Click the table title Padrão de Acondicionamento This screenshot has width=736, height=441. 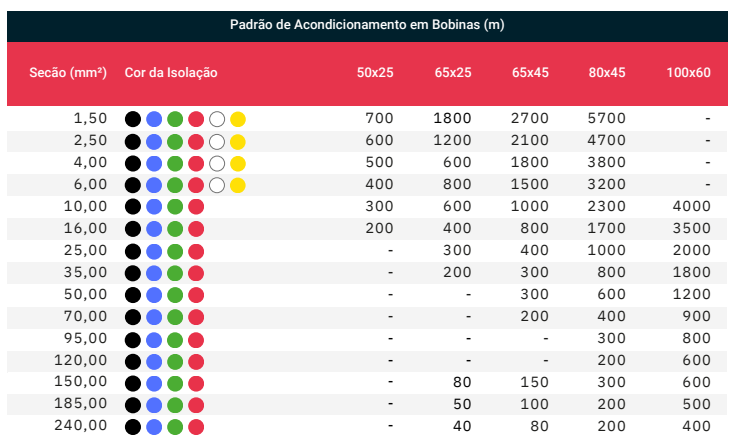click(367, 24)
